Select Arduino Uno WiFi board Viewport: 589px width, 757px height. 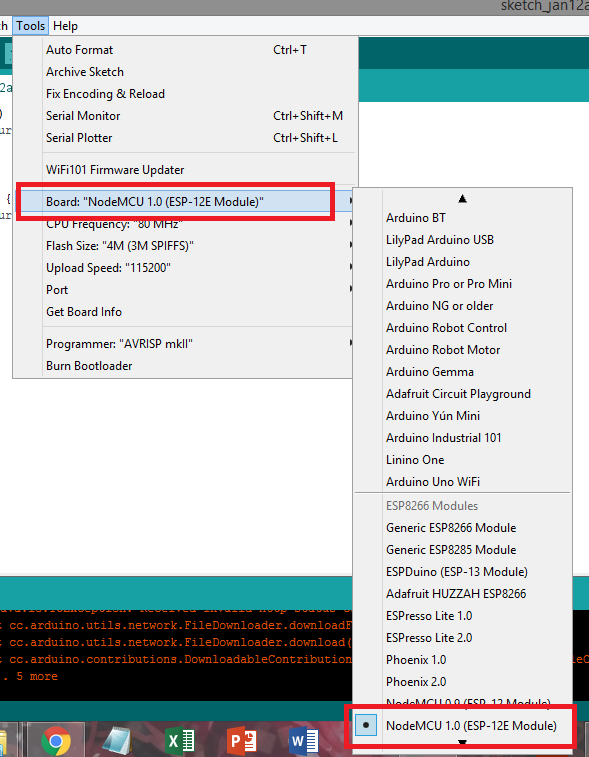tap(463, 482)
